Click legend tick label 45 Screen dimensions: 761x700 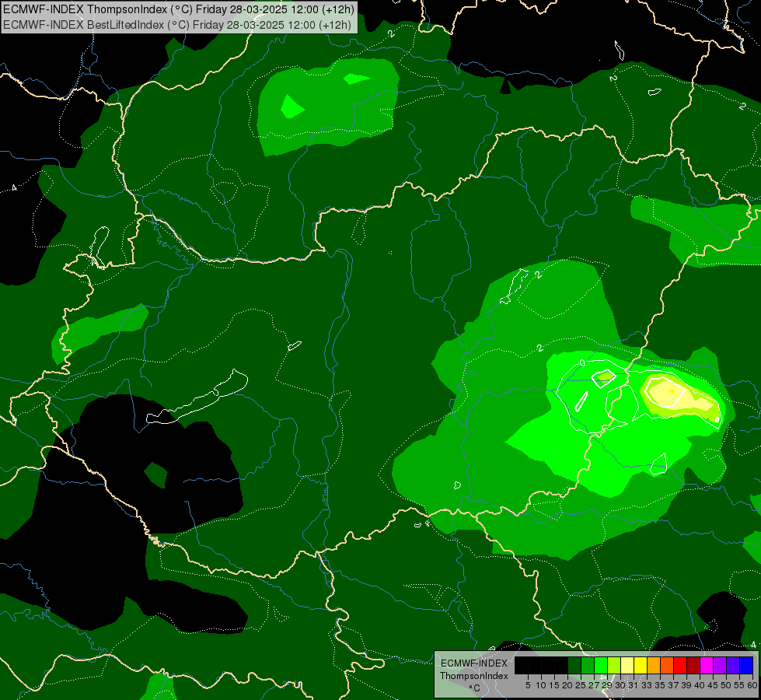[713, 685]
